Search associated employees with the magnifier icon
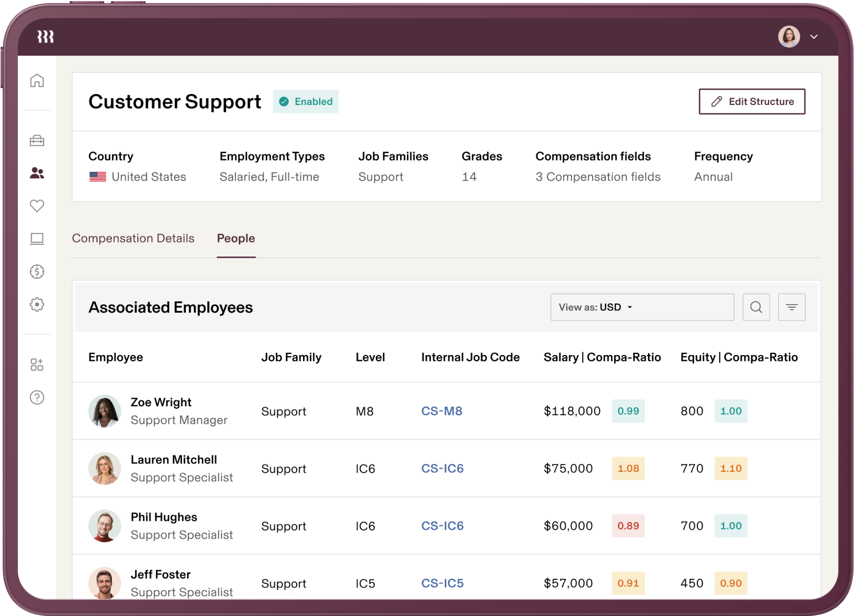 pos(756,307)
